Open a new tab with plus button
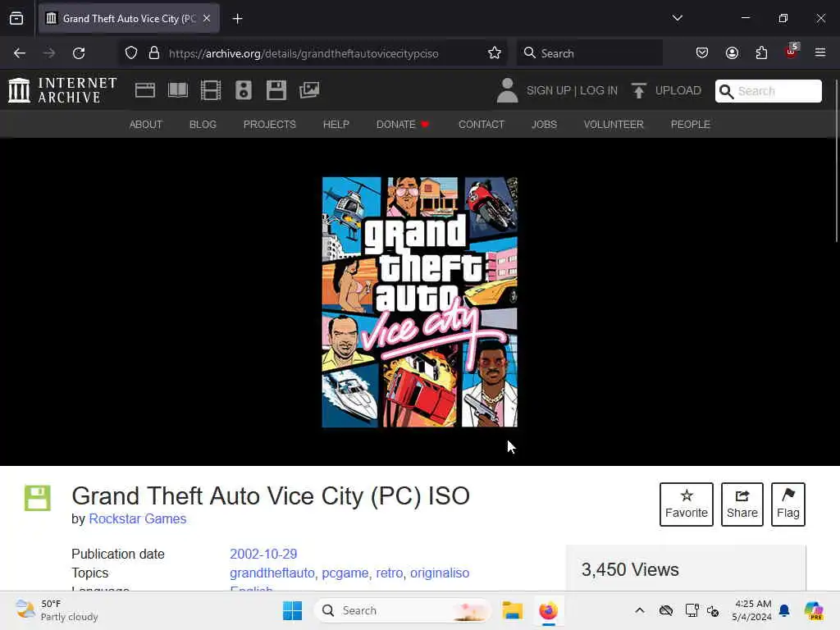Image resolution: width=840 pixels, height=630 pixels. [x=237, y=19]
